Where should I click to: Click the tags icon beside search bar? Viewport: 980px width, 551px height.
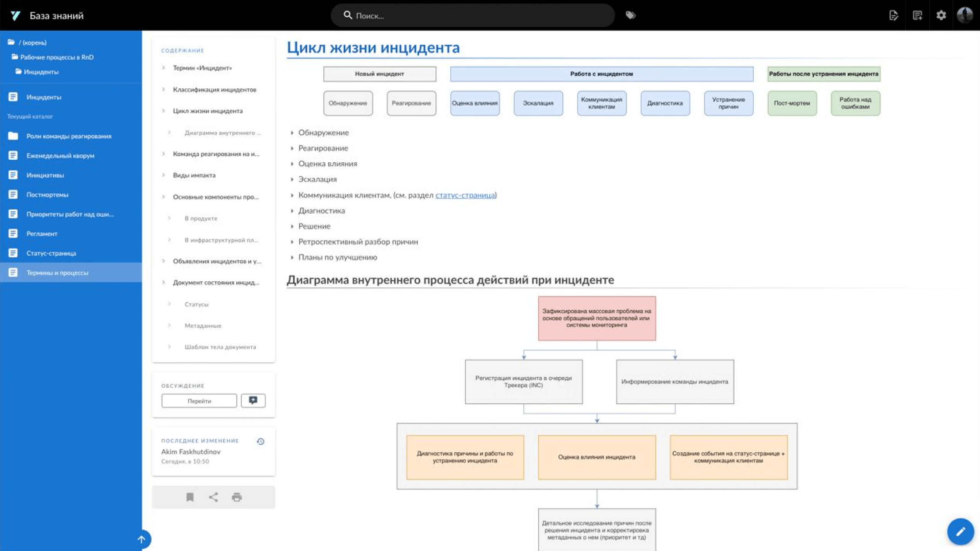click(630, 15)
